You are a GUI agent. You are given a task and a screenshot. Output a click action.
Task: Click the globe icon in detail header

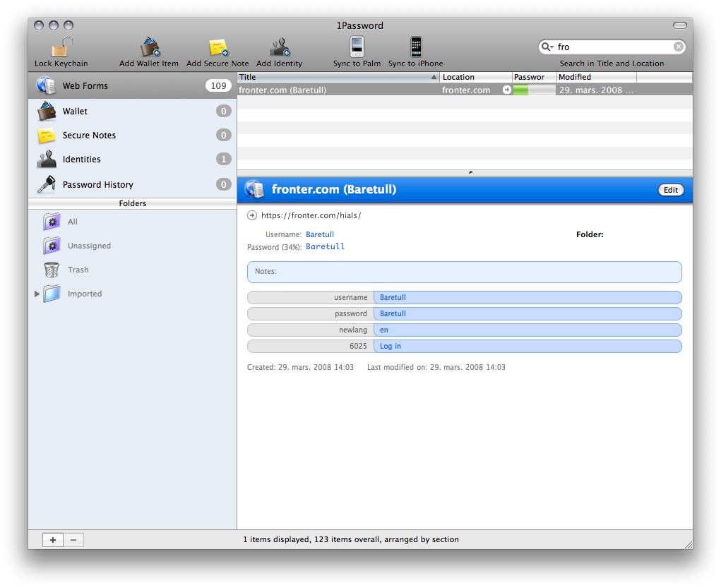[x=254, y=189]
